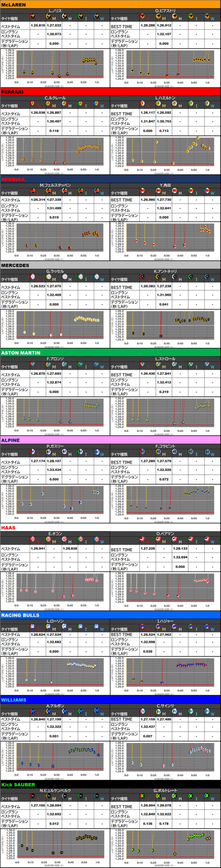Select Russell's soft tyre Mercedes icon

click(32, 277)
